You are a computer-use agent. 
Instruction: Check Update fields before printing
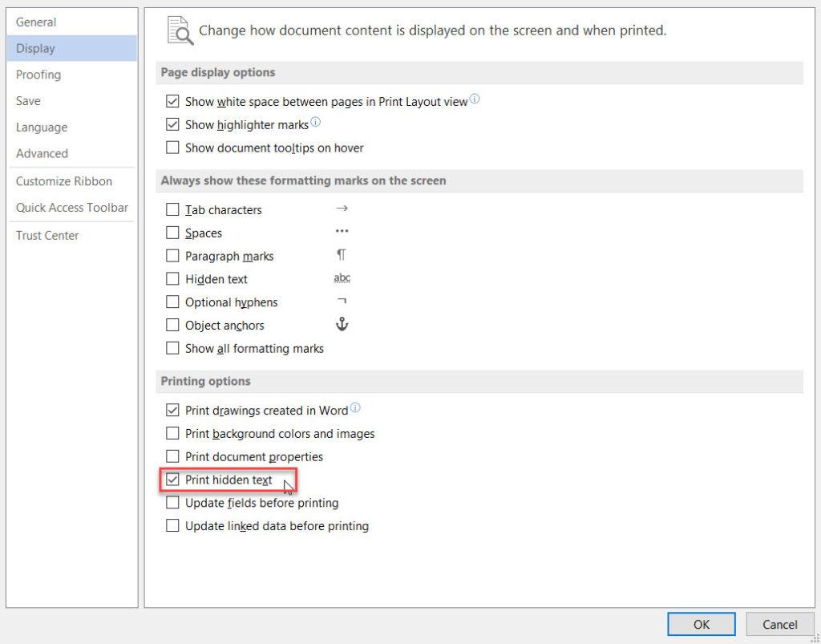pos(172,504)
